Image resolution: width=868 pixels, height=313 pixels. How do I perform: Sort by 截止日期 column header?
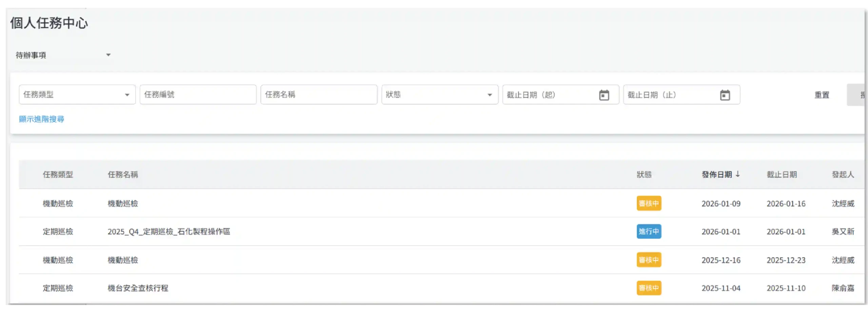pos(782,174)
